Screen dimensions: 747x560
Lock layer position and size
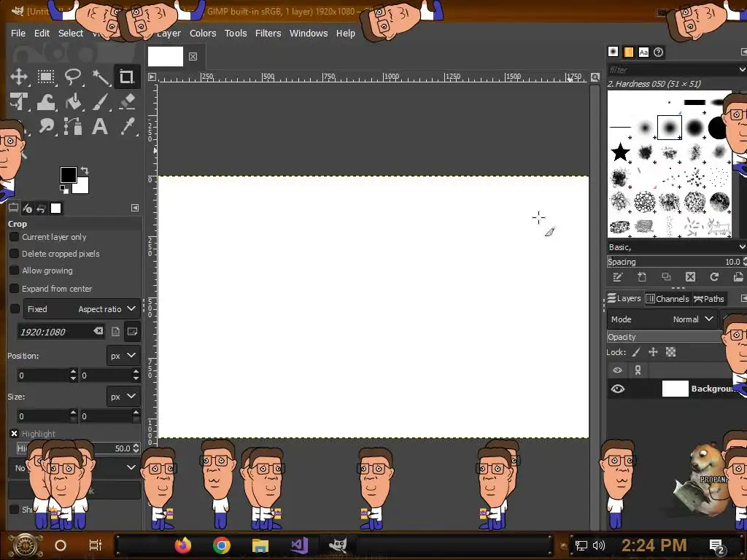click(x=653, y=352)
